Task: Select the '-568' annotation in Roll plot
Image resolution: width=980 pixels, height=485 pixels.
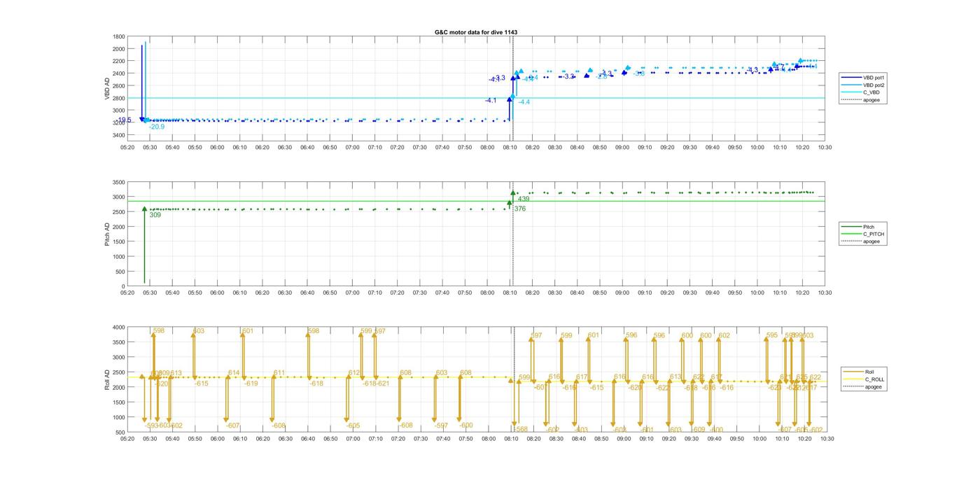Action: tap(520, 430)
